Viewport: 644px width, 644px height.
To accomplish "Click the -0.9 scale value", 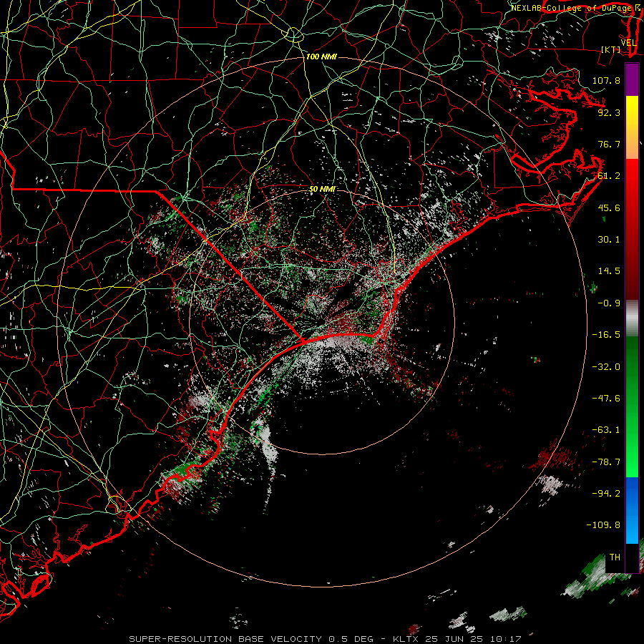I will [x=609, y=303].
